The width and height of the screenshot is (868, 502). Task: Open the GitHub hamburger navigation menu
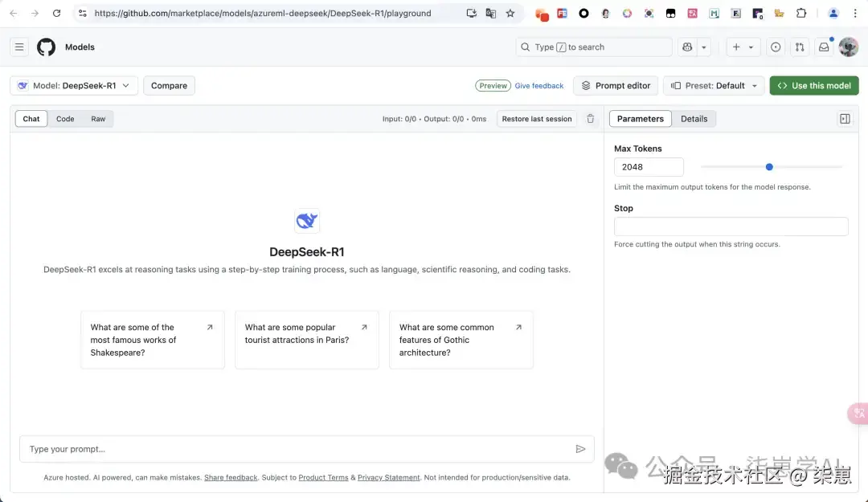19,47
